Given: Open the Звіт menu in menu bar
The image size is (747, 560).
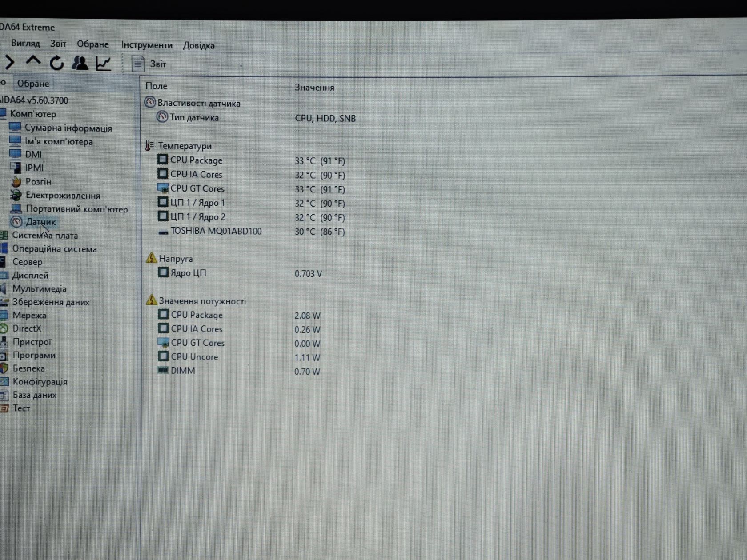Looking at the screenshot, I should point(58,44).
